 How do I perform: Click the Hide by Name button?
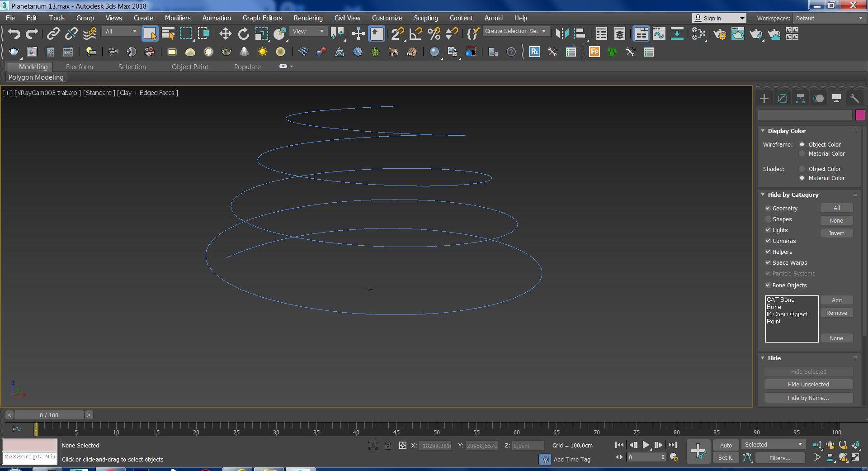[x=808, y=398]
